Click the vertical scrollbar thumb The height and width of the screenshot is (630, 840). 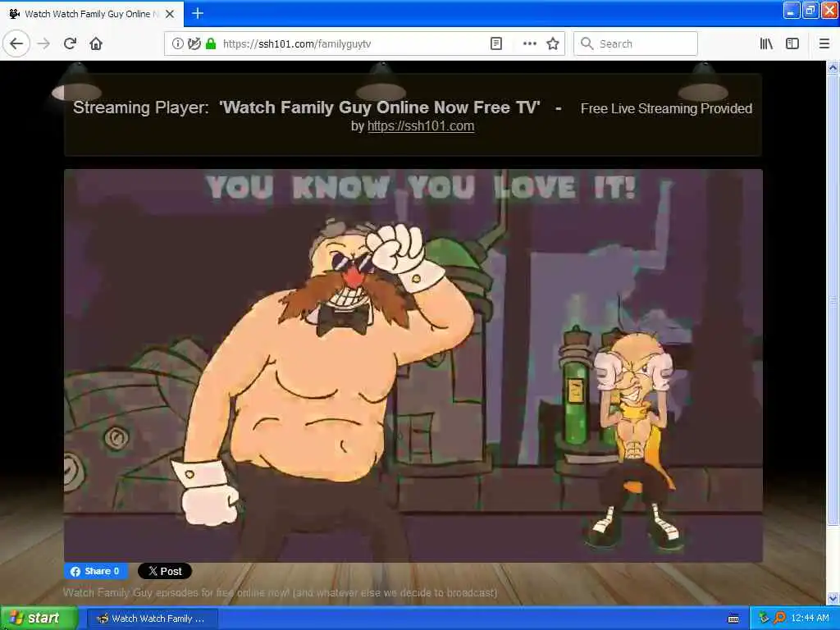833,300
